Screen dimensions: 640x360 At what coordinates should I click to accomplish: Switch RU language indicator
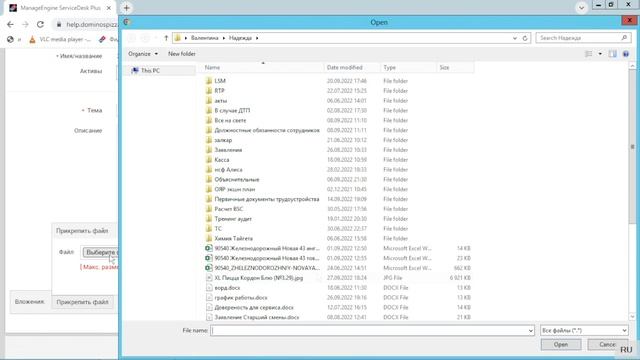626,350
